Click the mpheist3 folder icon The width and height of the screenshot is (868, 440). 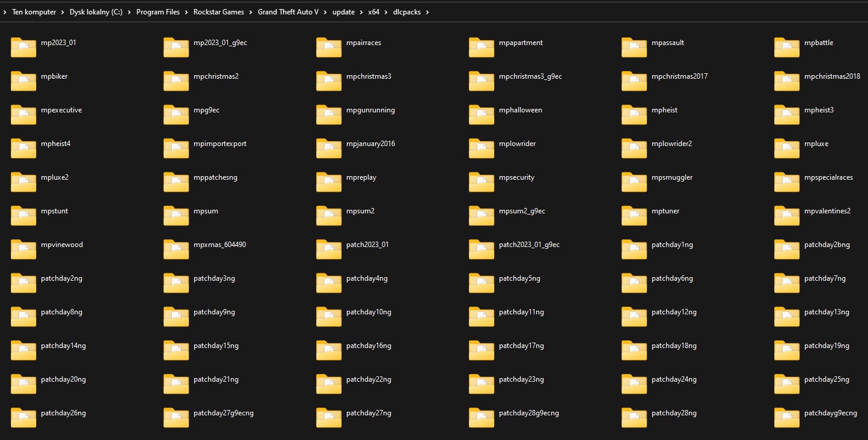(x=787, y=115)
